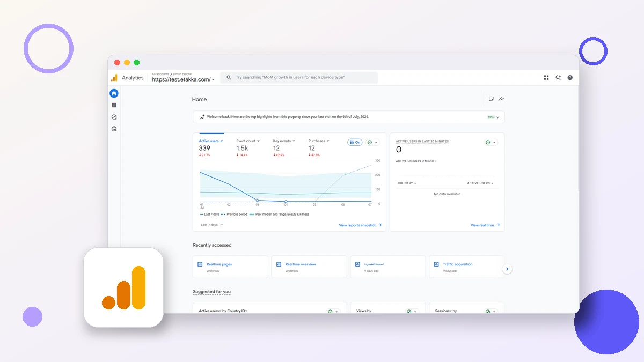Click the large Analytics app icon overlay

click(x=123, y=287)
